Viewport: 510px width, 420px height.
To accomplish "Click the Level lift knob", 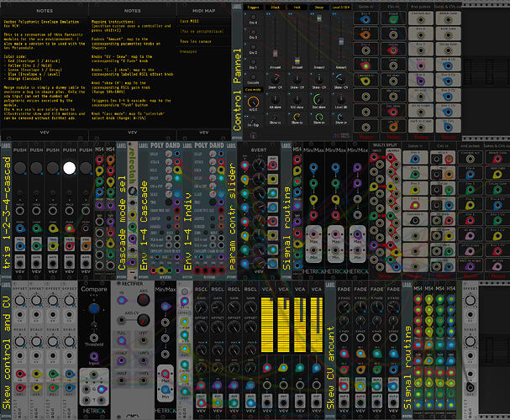I will pos(341,99).
